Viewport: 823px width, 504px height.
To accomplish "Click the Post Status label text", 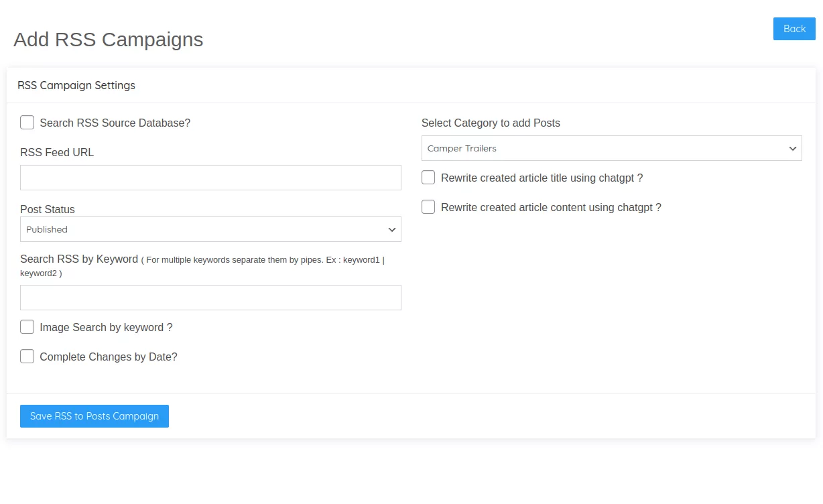I will 48,209.
